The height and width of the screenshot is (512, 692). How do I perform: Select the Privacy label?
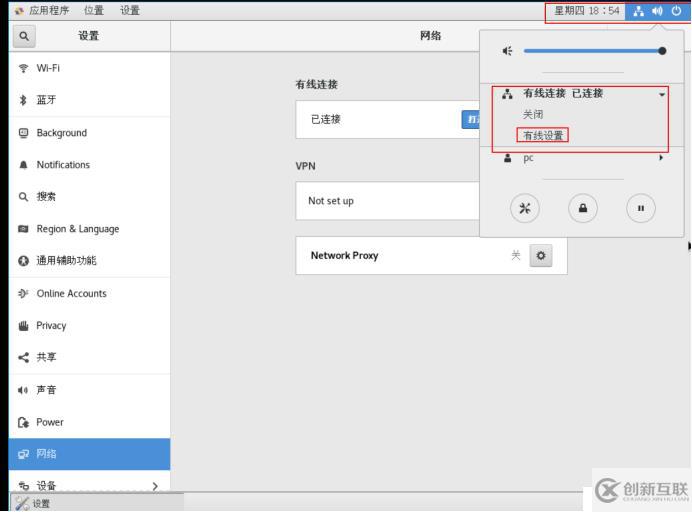click(51, 326)
